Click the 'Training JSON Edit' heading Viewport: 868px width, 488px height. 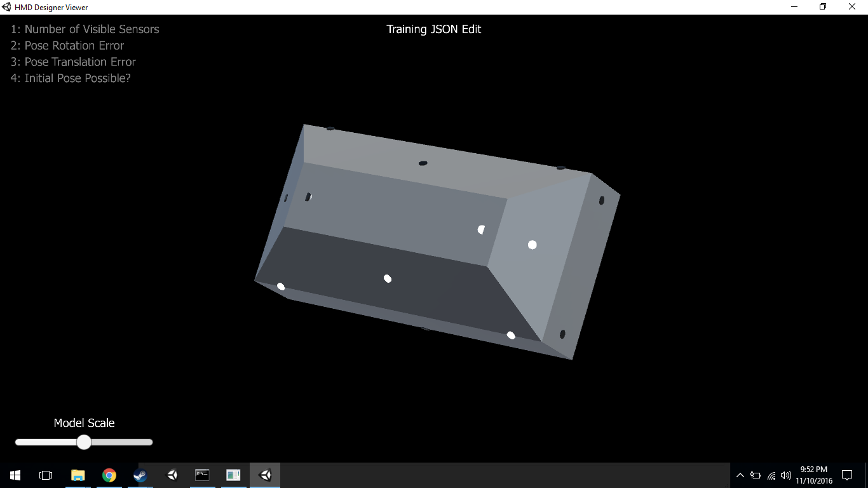(434, 29)
